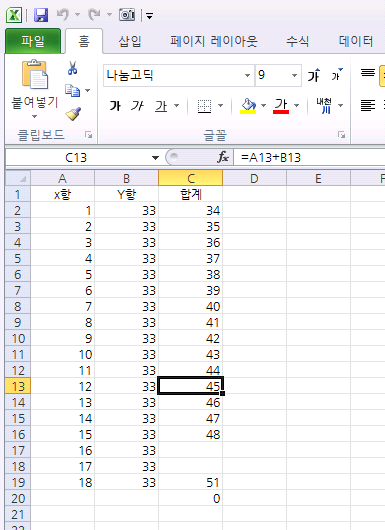
Task: Switch to the 홈 tab
Action: (x=84, y=41)
